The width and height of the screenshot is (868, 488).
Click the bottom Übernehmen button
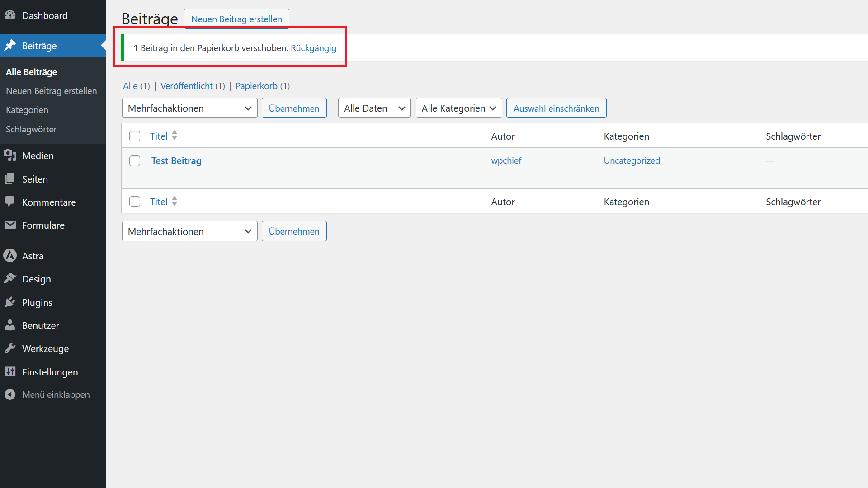point(294,231)
